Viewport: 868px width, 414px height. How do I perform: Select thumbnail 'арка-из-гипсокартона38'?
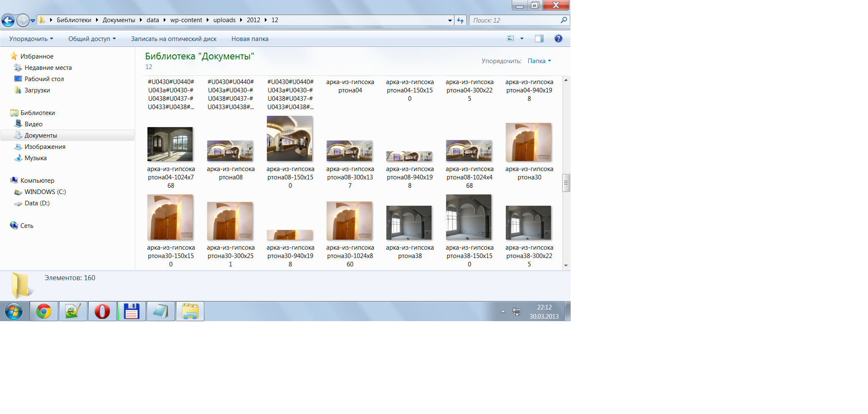click(x=409, y=222)
